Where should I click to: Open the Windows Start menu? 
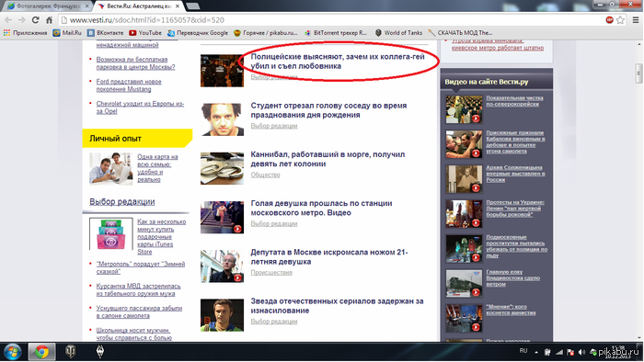click(x=13, y=352)
